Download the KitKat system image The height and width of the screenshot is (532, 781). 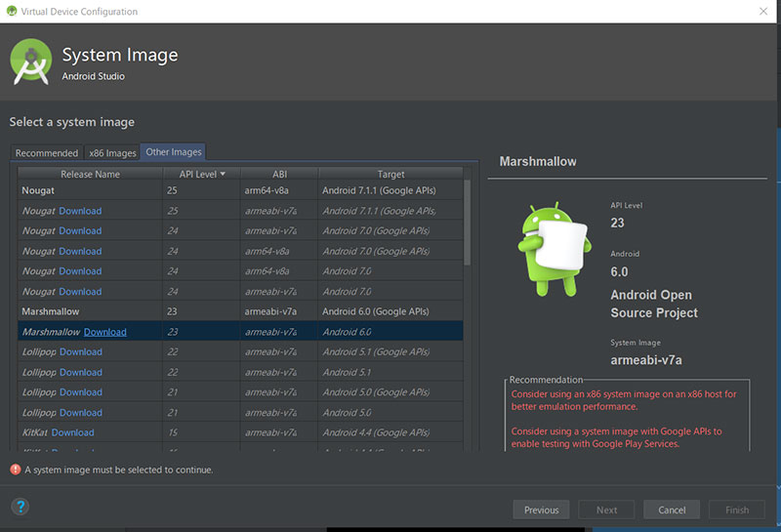pos(73,432)
